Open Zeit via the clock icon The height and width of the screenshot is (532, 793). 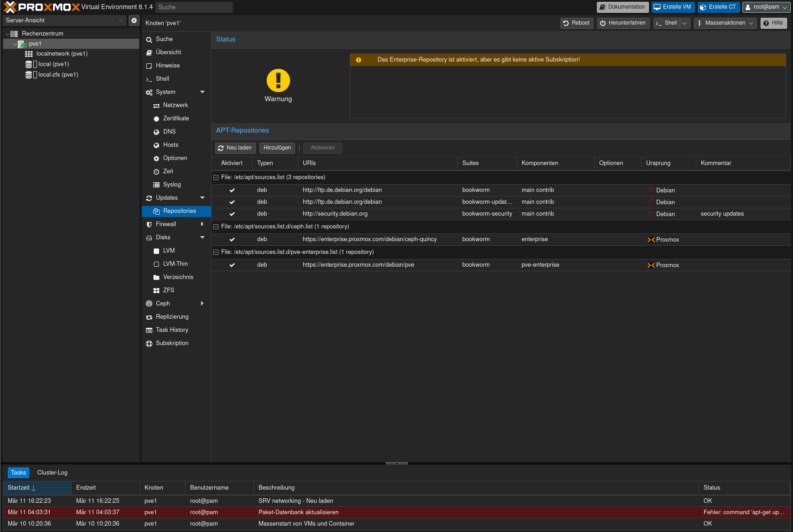(156, 172)
